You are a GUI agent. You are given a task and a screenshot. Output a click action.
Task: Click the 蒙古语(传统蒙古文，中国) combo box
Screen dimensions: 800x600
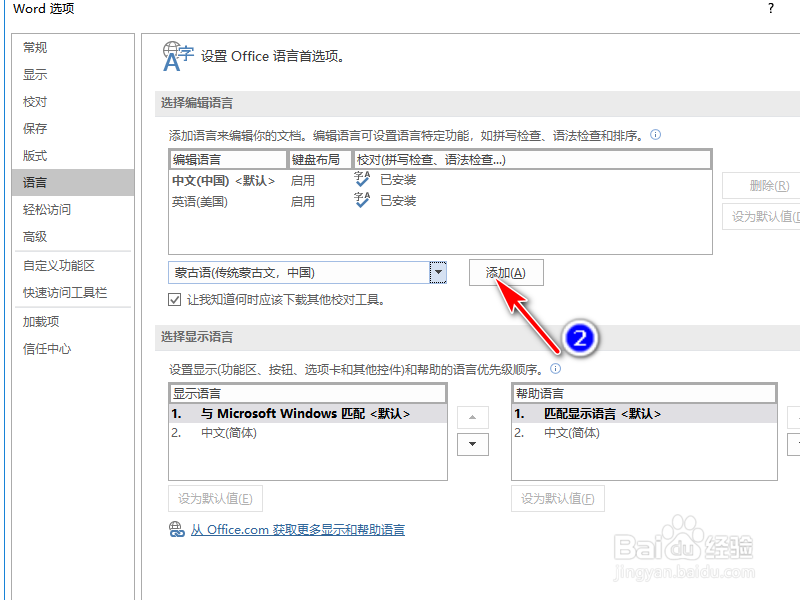308,272
